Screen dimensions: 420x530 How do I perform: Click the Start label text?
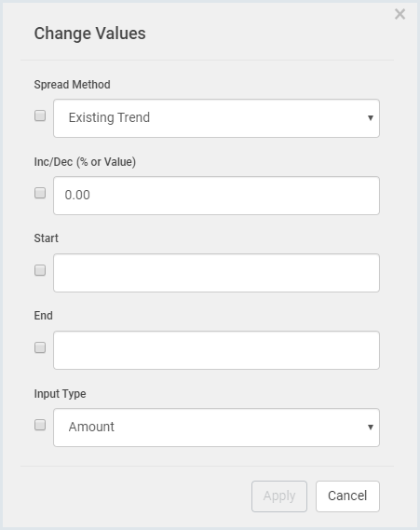tap(46, 238)
